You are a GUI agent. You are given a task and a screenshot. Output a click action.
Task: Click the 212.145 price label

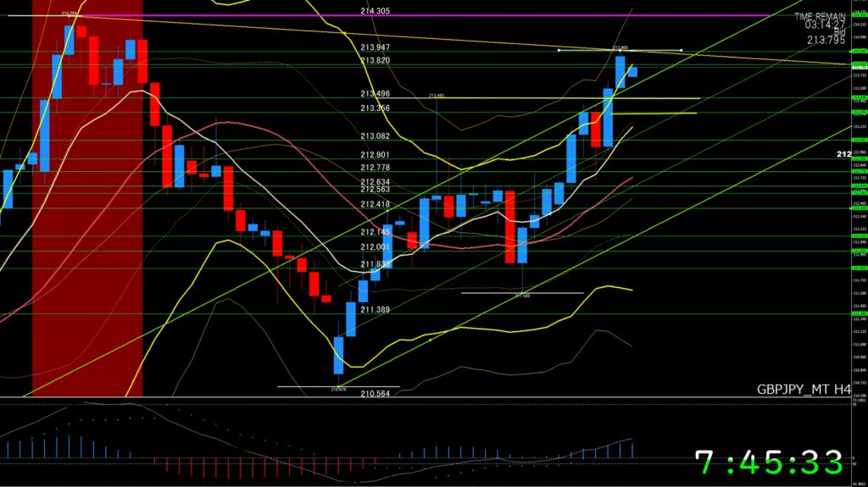pyautogui.click(x=375, y=232)
